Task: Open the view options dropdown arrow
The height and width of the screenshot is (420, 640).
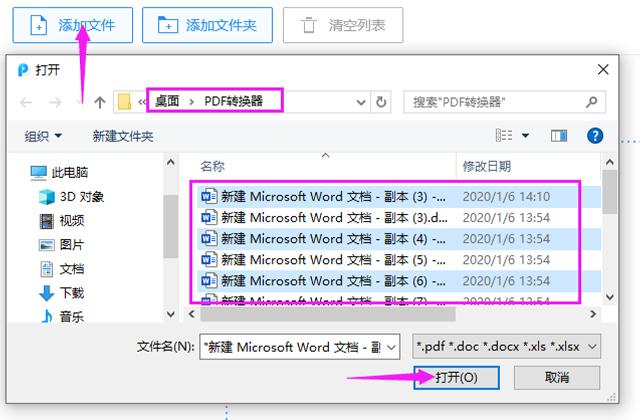Action: [x=526, y=136]
